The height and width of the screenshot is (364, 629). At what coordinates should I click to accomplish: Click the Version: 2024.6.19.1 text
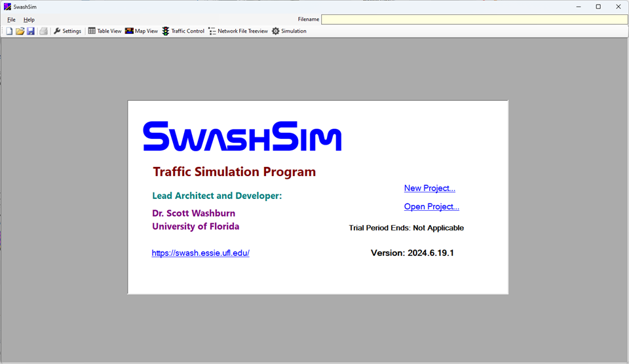click(x=412, y=253)
